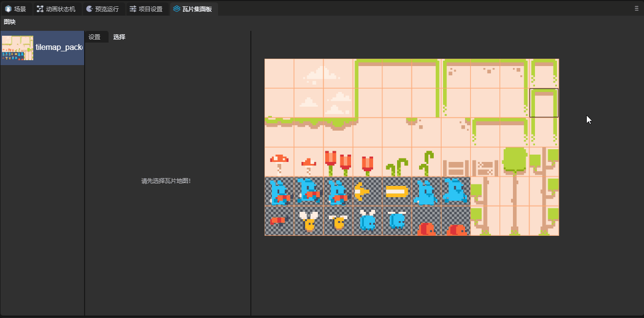Switch to the 场景 tab
The height and width of the screenshot is (318, 644).
point(16,9)
